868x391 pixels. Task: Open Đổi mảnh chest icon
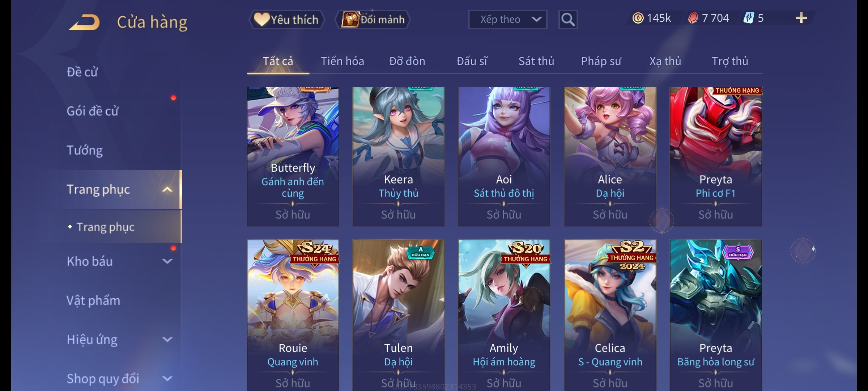[373, 20]
